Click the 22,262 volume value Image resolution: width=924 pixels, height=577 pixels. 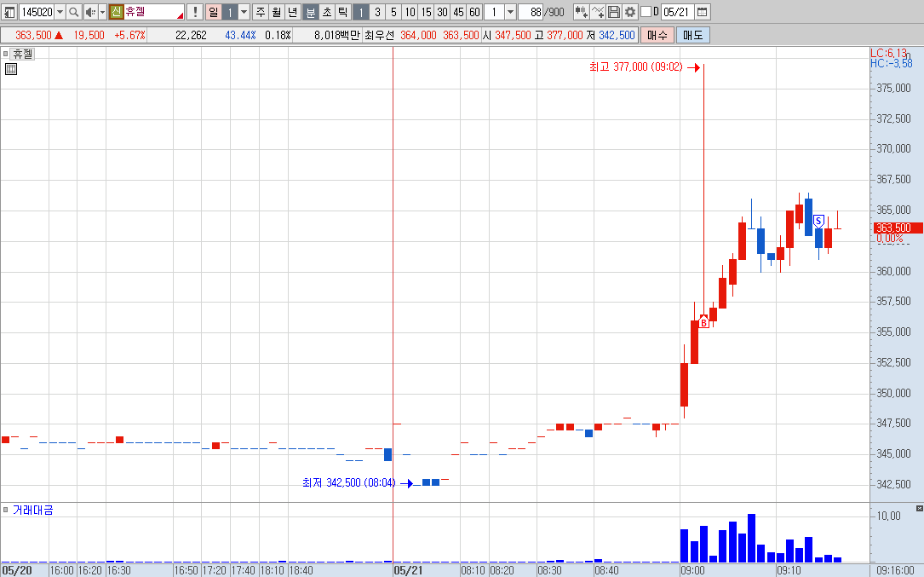coord(191,36)
